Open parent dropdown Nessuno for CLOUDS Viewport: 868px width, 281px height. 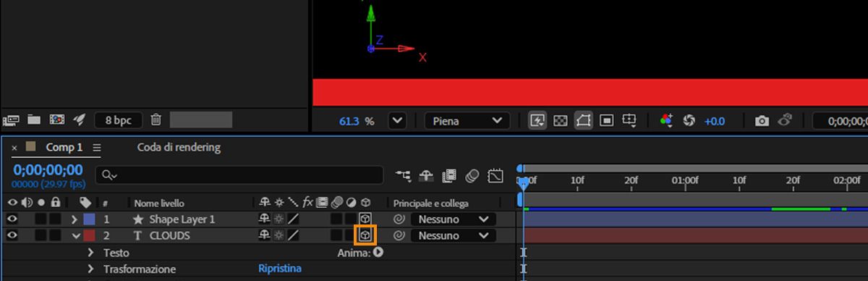click(x=453, y=235)
